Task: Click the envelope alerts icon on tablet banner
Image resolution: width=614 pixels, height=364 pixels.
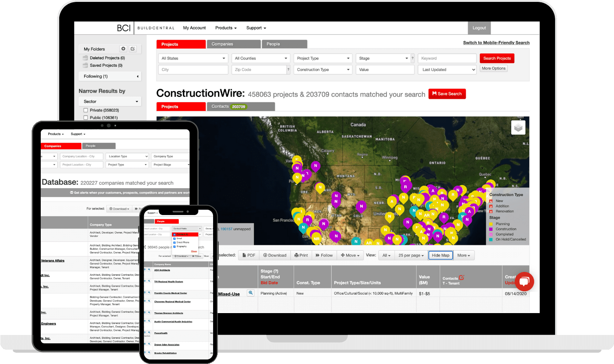Action: pos(72,192)
